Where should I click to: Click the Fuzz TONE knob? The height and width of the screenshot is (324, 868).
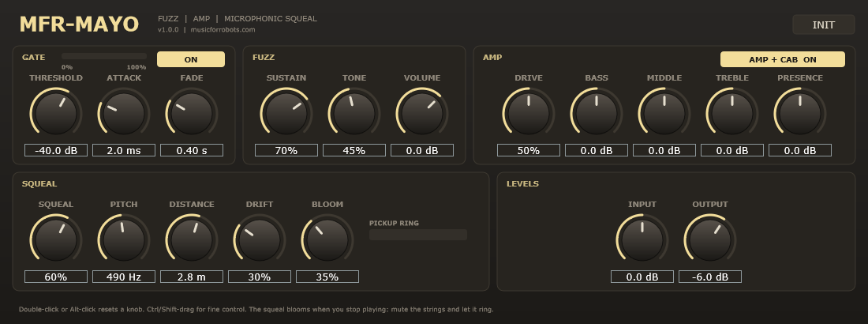(x=354, y=113)
